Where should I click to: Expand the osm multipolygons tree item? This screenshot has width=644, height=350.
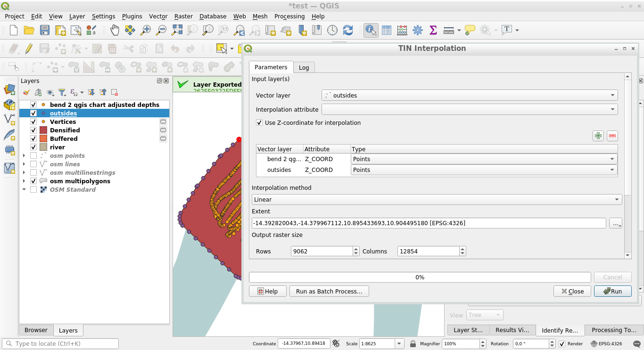(x=24, y=181)
